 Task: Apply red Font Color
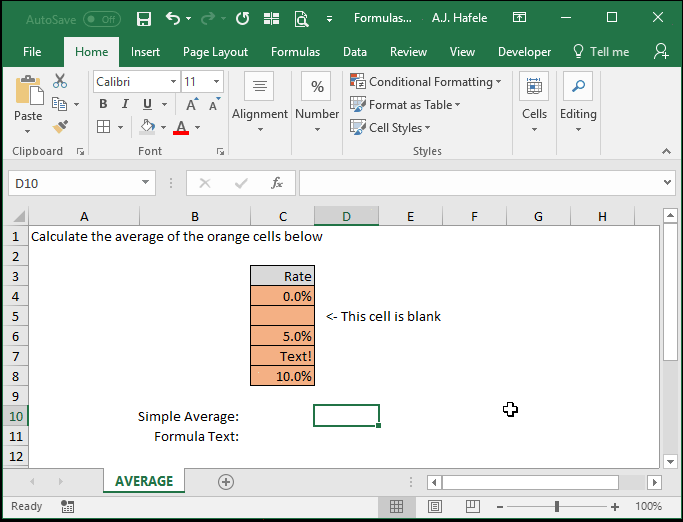[181, 127]
